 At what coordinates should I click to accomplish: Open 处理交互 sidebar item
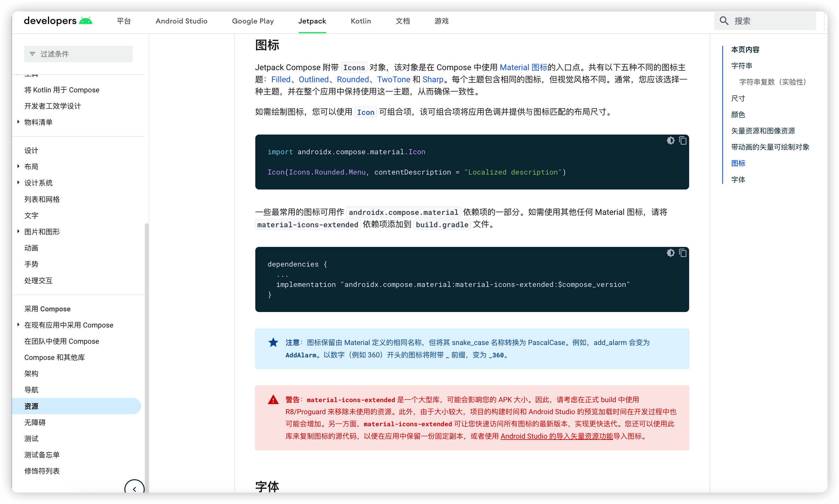pyautogui.click(x=38, y=281)
